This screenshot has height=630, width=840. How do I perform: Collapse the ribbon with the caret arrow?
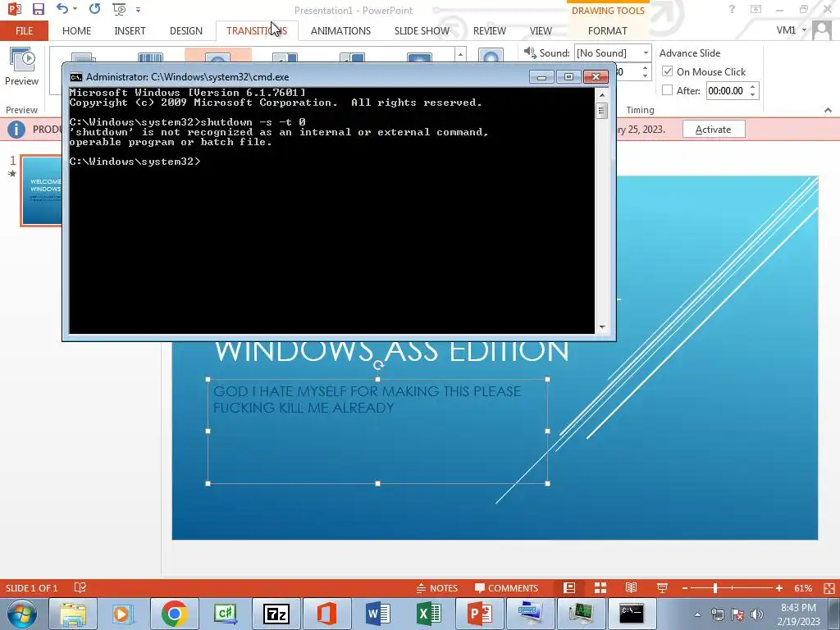[828, 110]
